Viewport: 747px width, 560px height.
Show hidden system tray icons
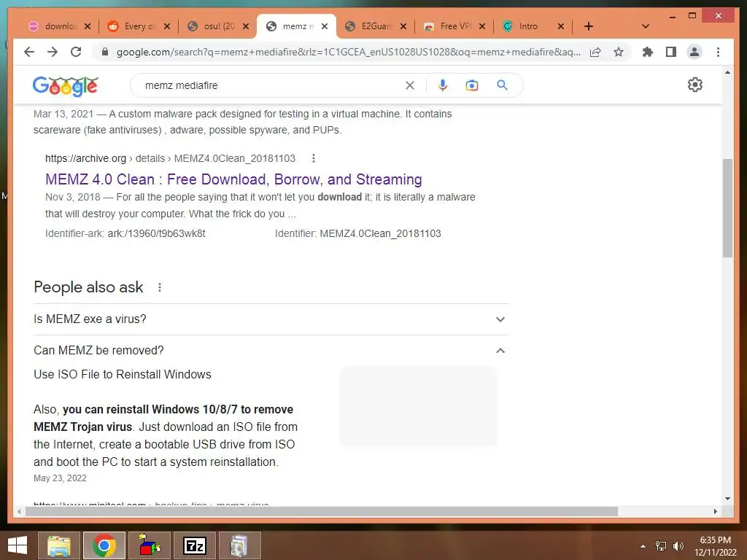click(643, 546)
